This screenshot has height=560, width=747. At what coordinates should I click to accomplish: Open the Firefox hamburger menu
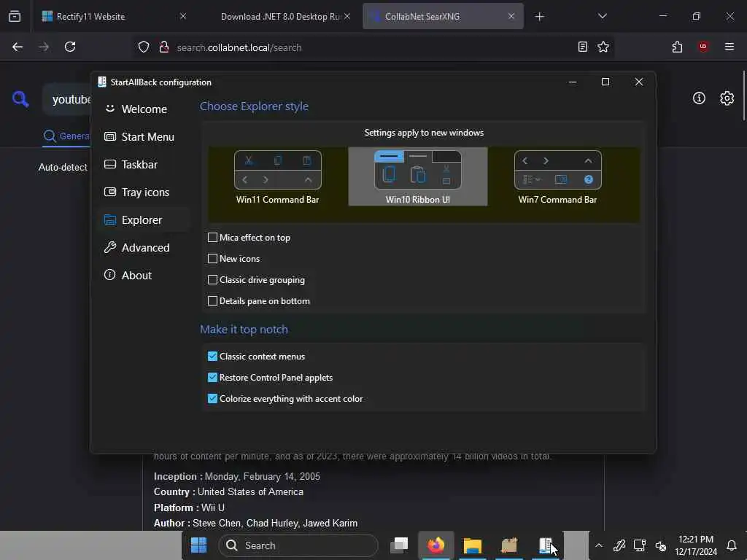(x=729, y=47)
